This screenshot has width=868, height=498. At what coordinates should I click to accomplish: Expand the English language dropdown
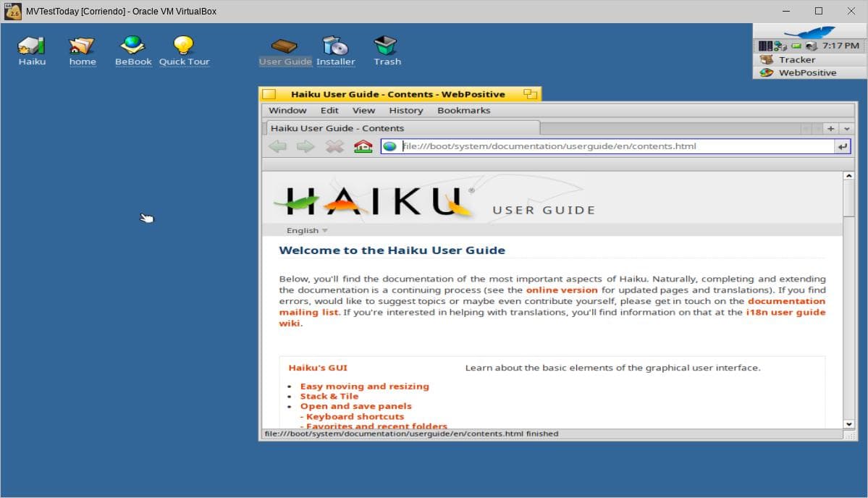pos(307,230)
